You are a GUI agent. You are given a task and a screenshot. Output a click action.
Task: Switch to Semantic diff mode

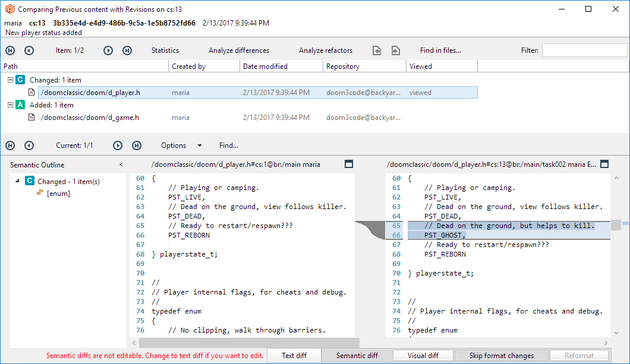(x=357, y=356)
